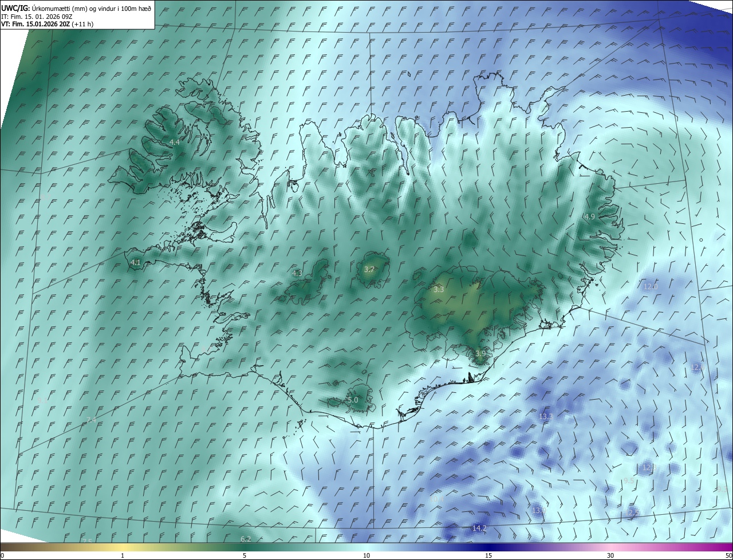The width and height of the screenshot is (733, 560).
Task: Click the 10 tick label on the colour scale
Action: 366,555
